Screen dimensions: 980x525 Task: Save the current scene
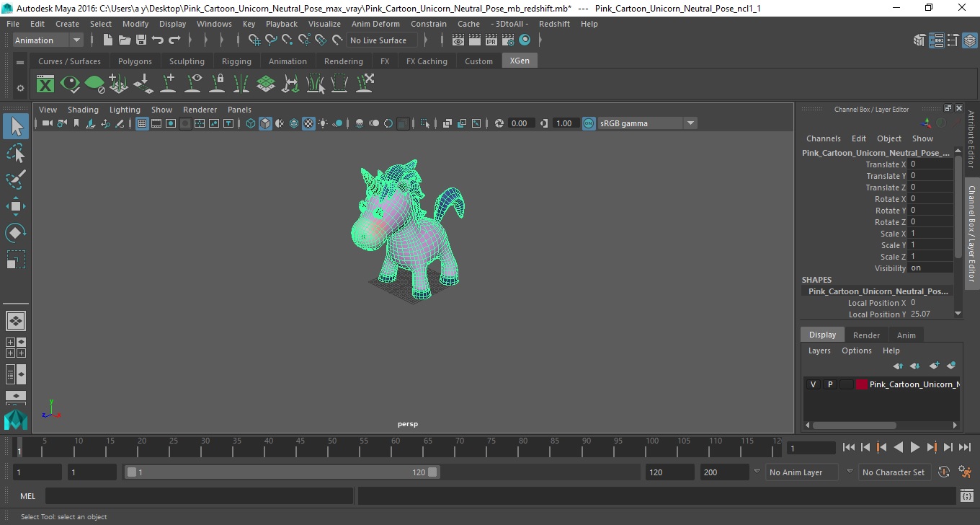tap(141, 40)
